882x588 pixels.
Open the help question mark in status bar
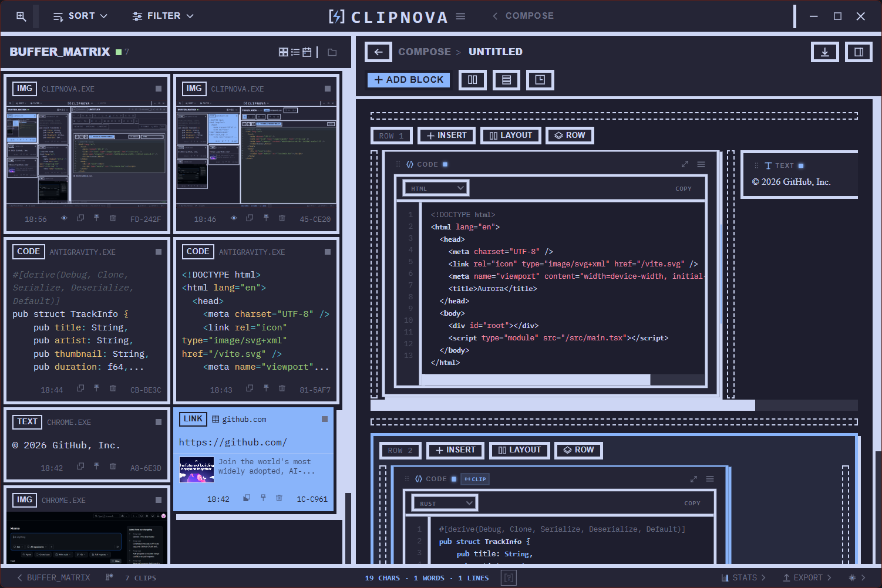point(509,578)
